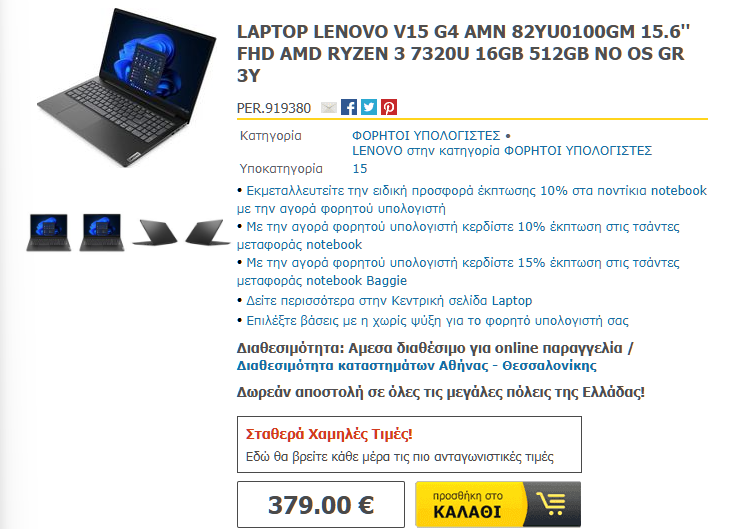Go to the Κεντρική σελίδα Laptop link

click(x=389, y=301)
